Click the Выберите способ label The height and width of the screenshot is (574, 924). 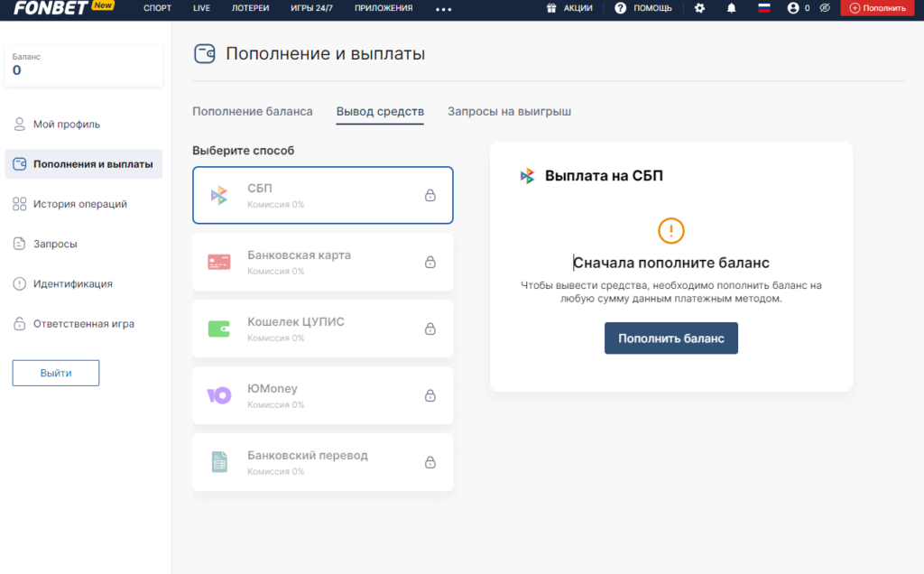point(243,151)
